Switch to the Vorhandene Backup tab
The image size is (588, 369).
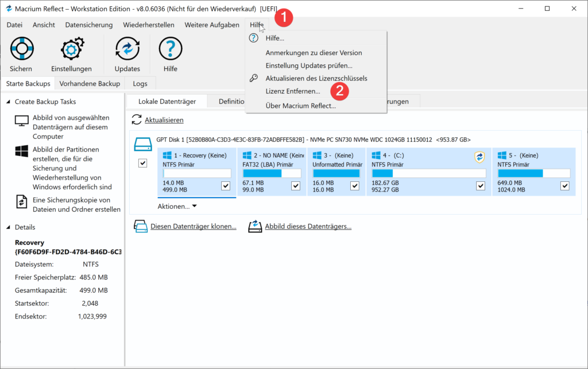coord(90,84)
